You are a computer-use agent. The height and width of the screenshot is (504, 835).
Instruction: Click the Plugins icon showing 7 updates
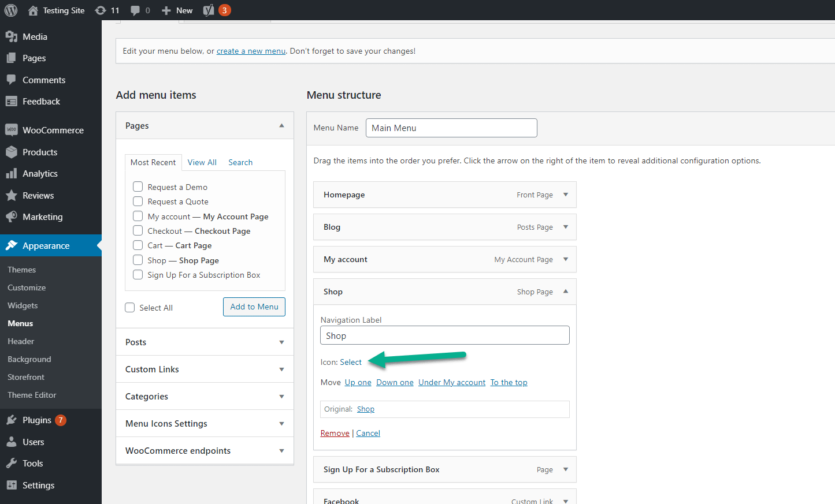(x=12, y=420)
